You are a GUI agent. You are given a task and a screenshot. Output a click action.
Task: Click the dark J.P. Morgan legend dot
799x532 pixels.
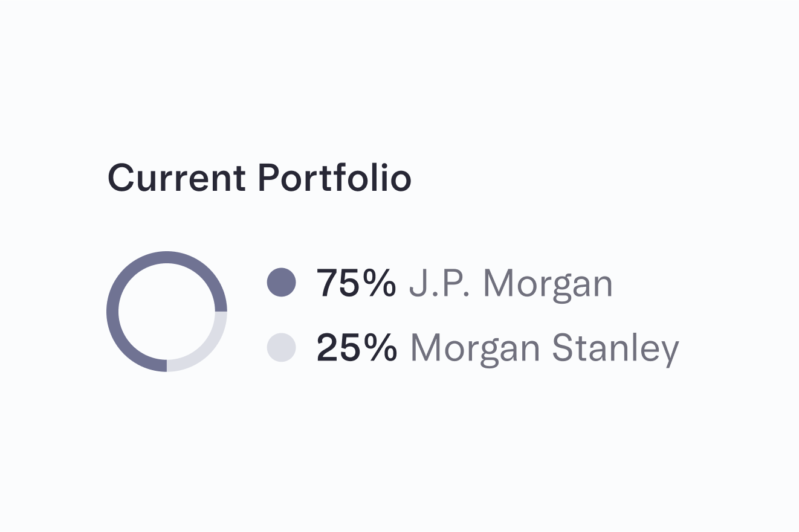[x=281, y=283]
